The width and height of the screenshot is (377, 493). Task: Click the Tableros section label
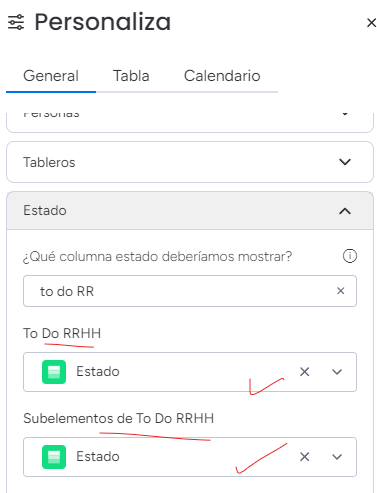tap(49, 162)
